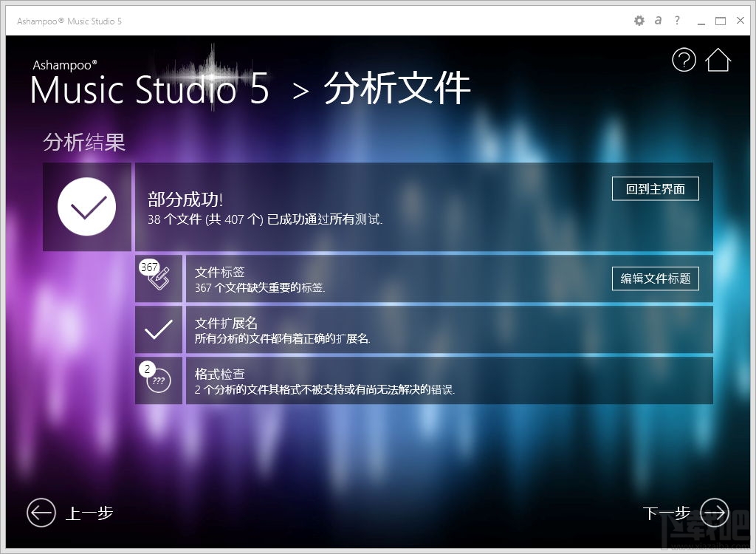
Task: Open the settings gear in the title bar
Action: coord(639,21)
